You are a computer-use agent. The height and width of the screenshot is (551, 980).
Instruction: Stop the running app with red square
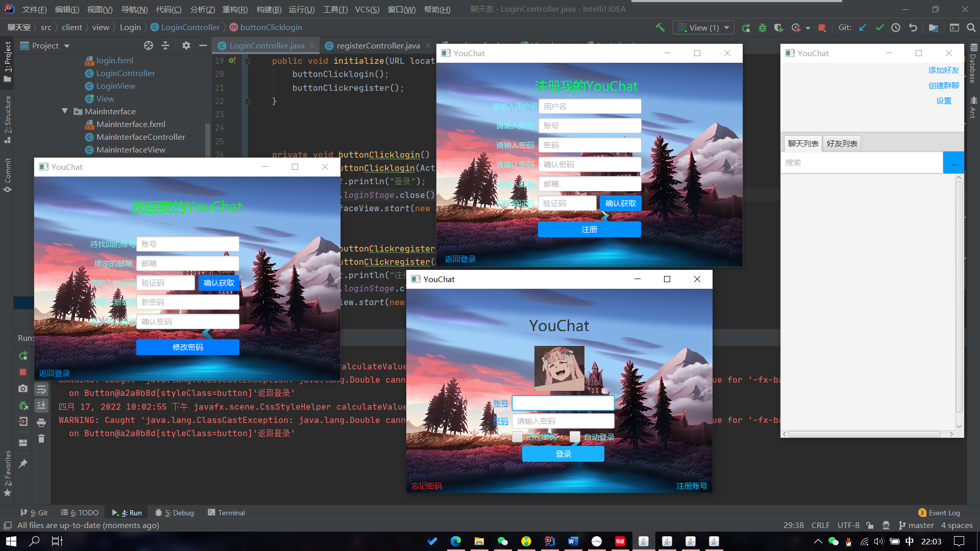coord(822,28)
